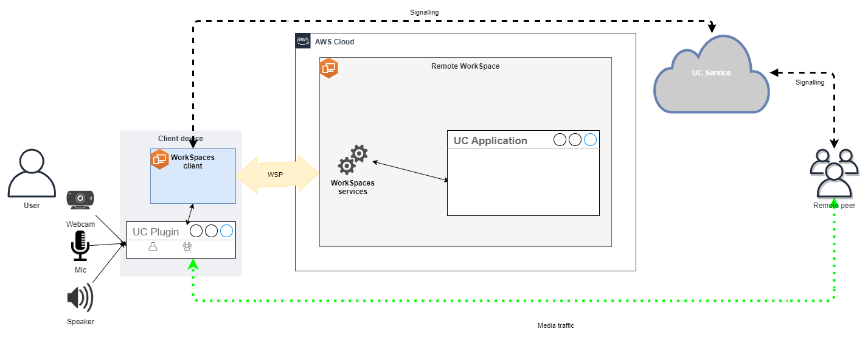Select the UC Service cloud shape
Image resolution: width=868 pixels, height=337 pixels.
(711, 76)
